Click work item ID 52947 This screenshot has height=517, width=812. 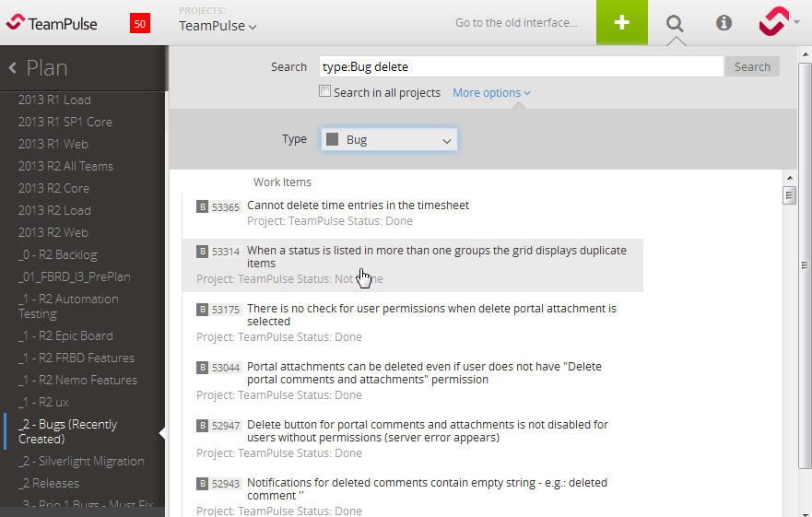[x=226, y=426]
